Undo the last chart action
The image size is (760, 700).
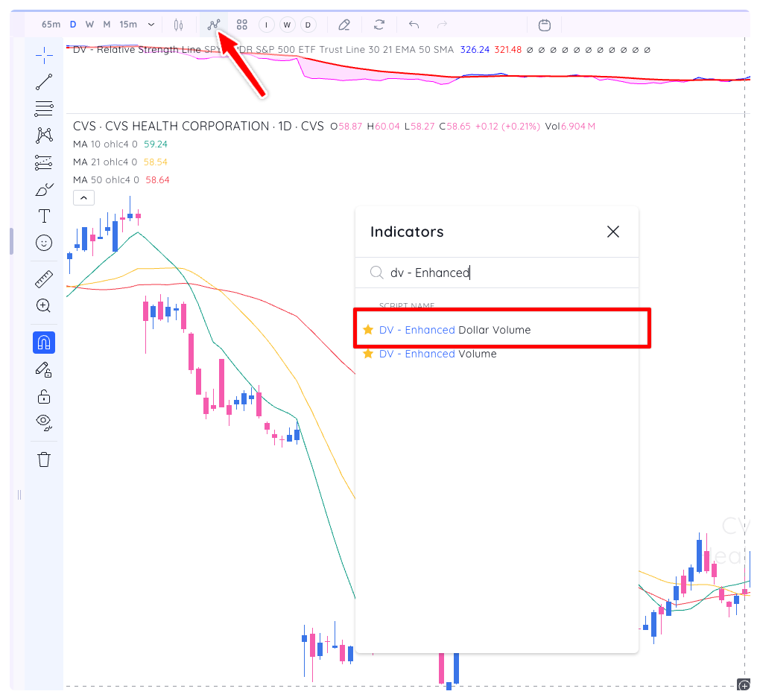[x=414, y=25]
